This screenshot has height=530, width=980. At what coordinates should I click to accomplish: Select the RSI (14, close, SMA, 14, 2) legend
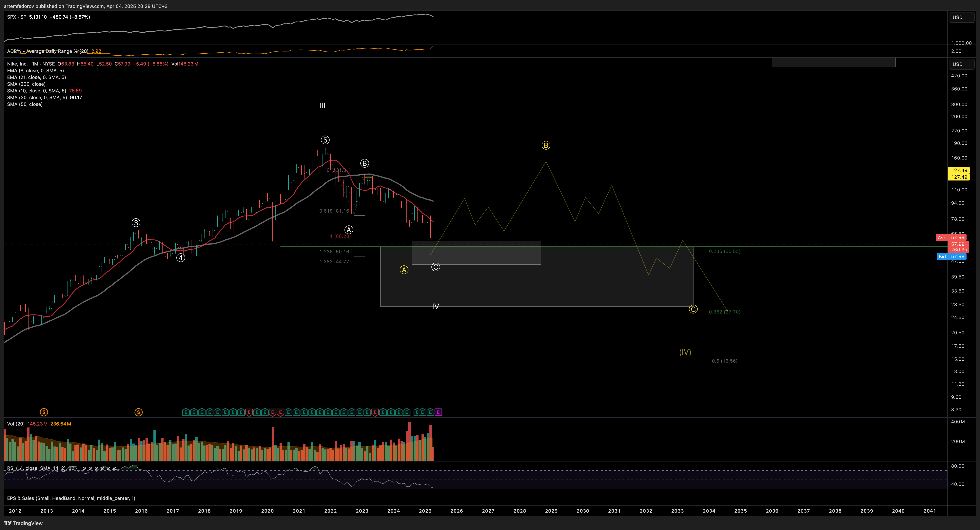click(36, 468)
